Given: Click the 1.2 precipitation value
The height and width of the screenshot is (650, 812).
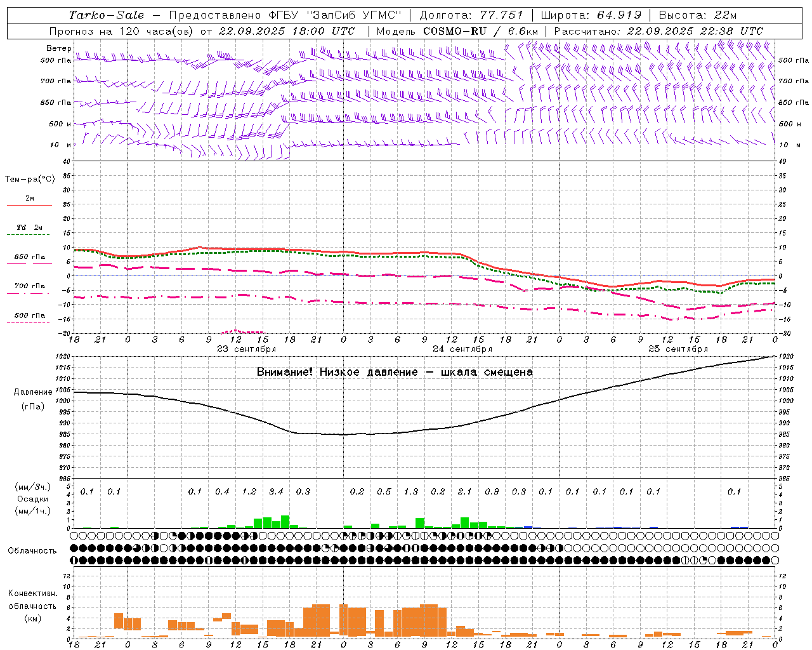Looking at the screenshot, I should (249, 491).
